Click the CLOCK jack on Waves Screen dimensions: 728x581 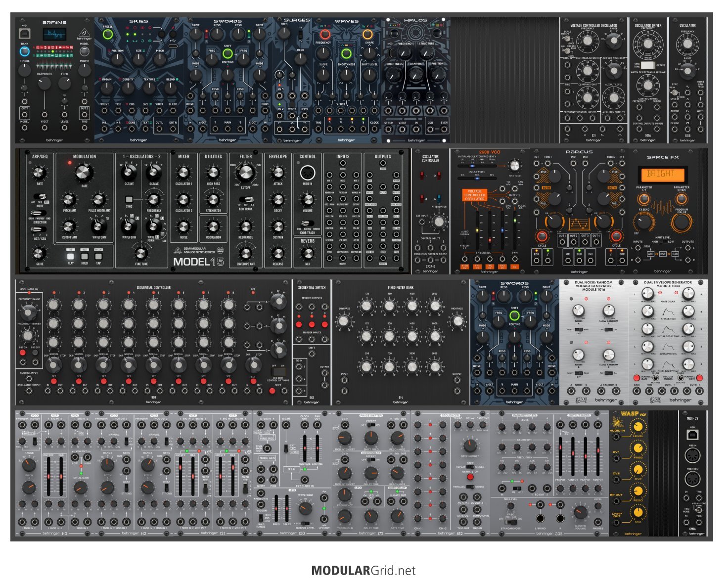pos(374,130)
